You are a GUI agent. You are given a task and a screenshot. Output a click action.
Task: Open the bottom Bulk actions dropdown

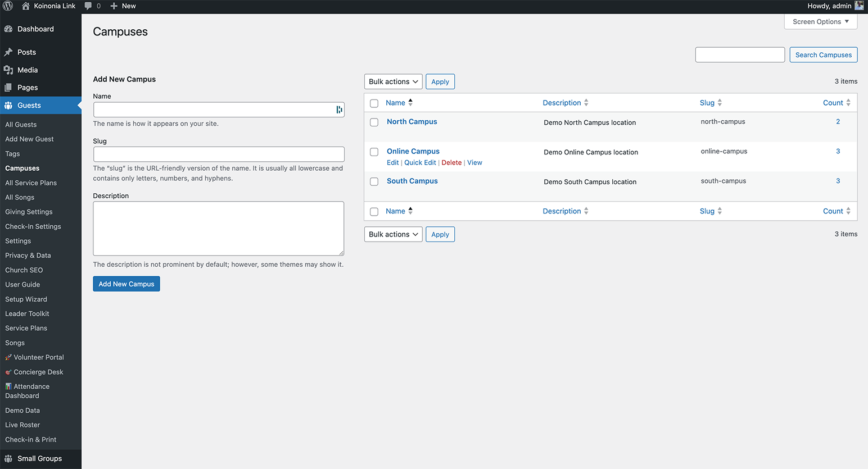[x=393, y=235]
